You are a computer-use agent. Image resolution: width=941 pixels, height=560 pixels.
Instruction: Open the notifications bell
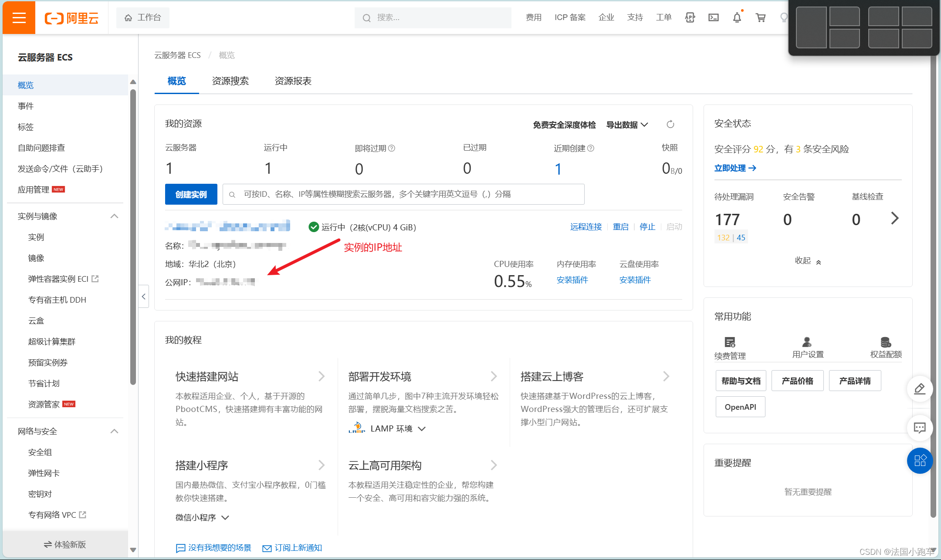[x=737, y=17]
